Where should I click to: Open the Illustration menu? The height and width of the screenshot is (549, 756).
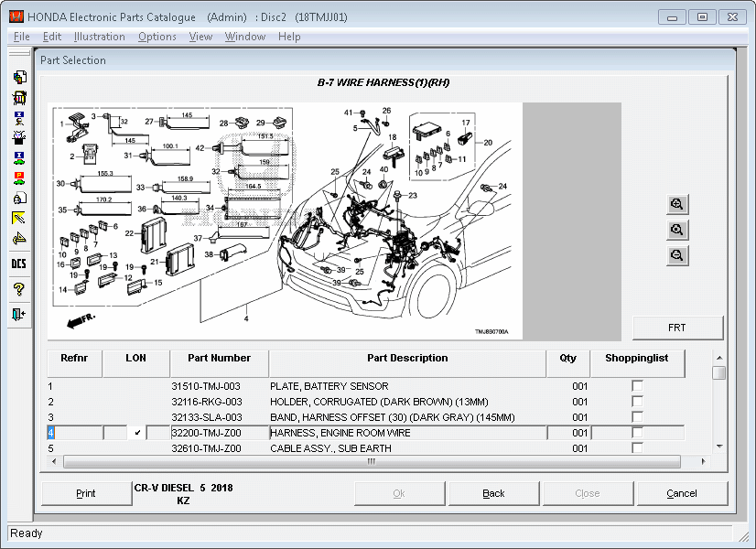pos(99,37)
